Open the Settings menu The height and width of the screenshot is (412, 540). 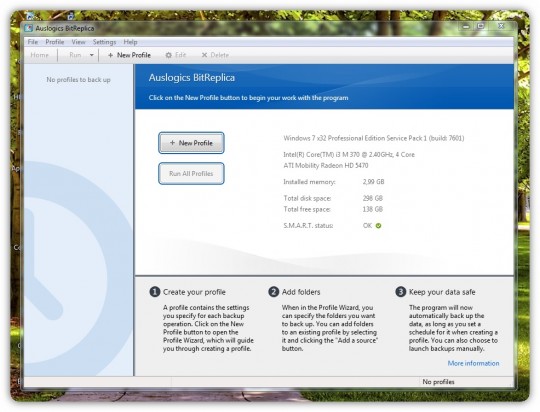[x=104, y=42]
